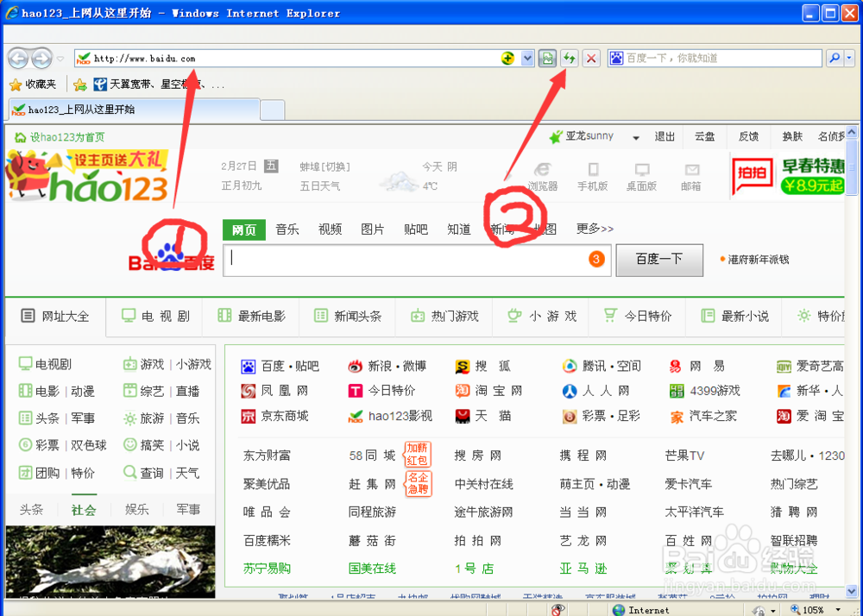Select the 娱乐 news tab
Viewport: 863px width, 616px height.
click(x=136, y=510)
